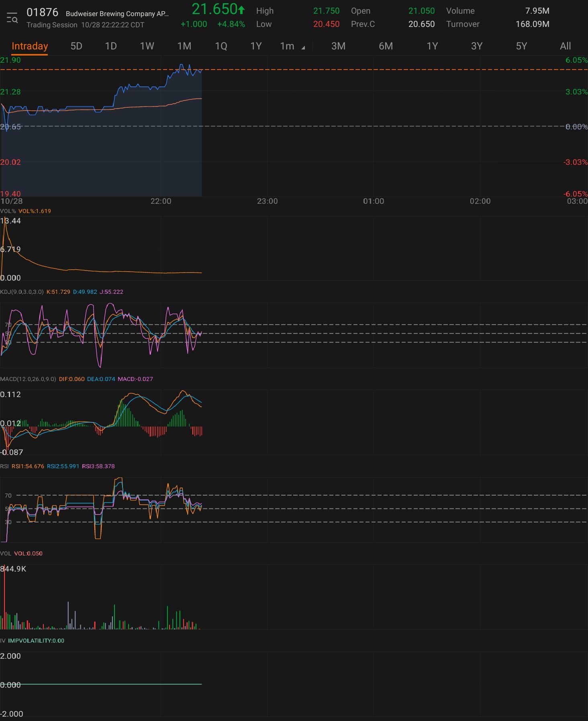
Task: Click the Volume value 7.95M
Action: point(537,11)
